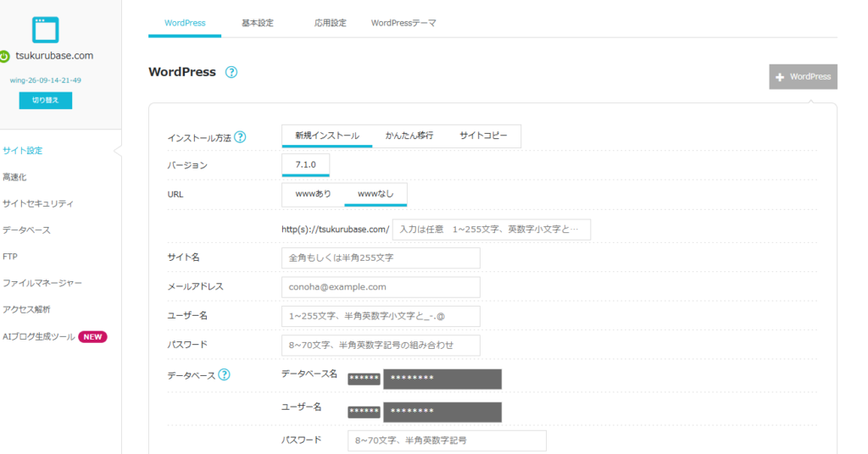The height and width of the screenshot is (454, 868).
Task: Click the URL path input field
Action: pos(492,230)
